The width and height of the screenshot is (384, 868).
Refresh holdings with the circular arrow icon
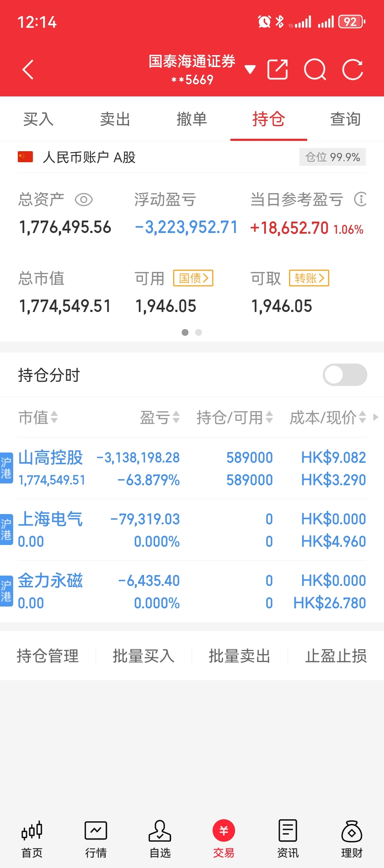(353, 69)
